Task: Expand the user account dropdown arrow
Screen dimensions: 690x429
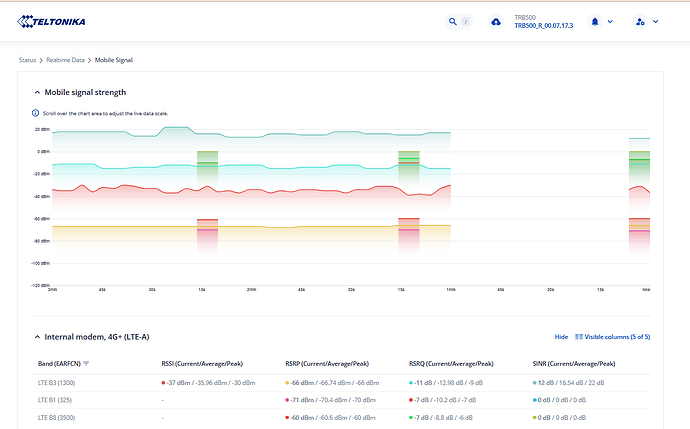Action: (x=655, y=21)
